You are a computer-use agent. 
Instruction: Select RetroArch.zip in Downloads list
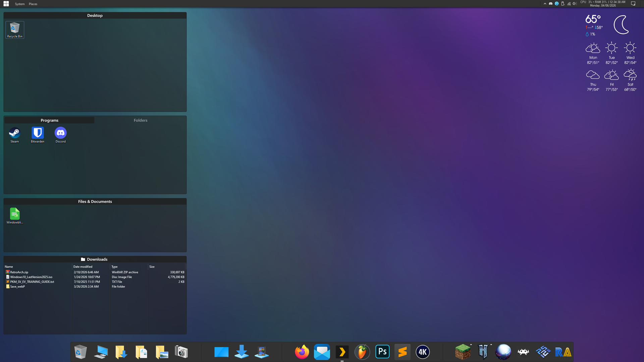[19, 272]
